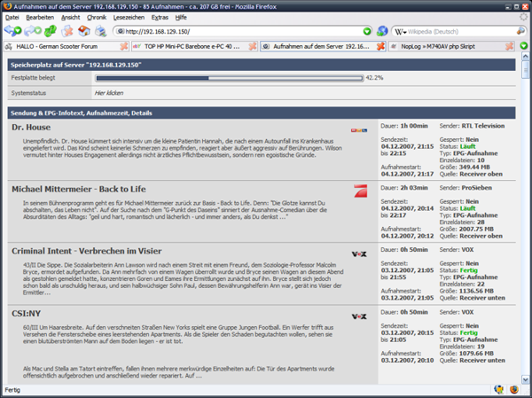Click the Dr. House title
Image resolution: width=532 pixels, height=398 pixels.
[31, 128]
